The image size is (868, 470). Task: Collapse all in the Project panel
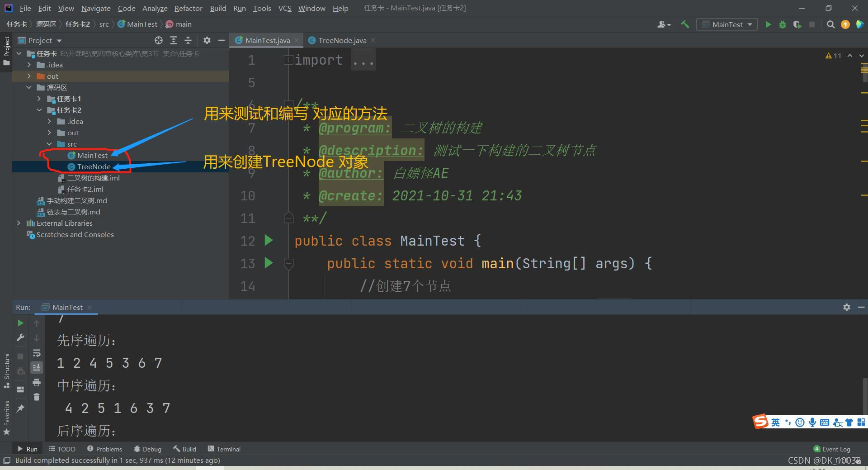tap(188, 40)
